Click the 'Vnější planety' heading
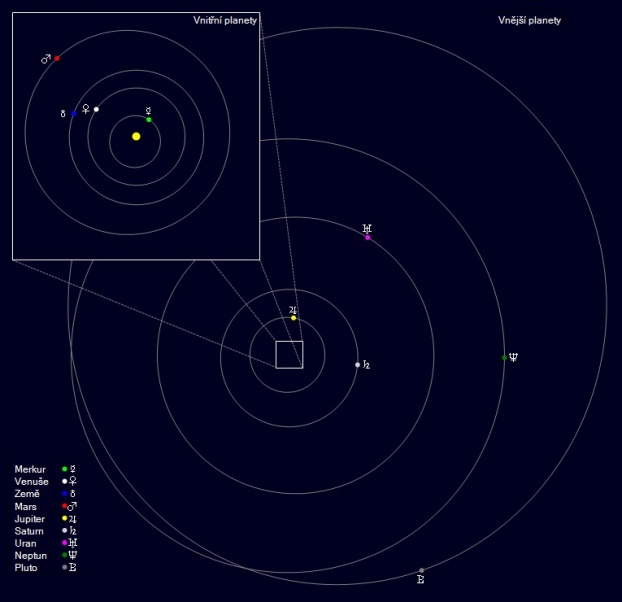 click(530, 20)
